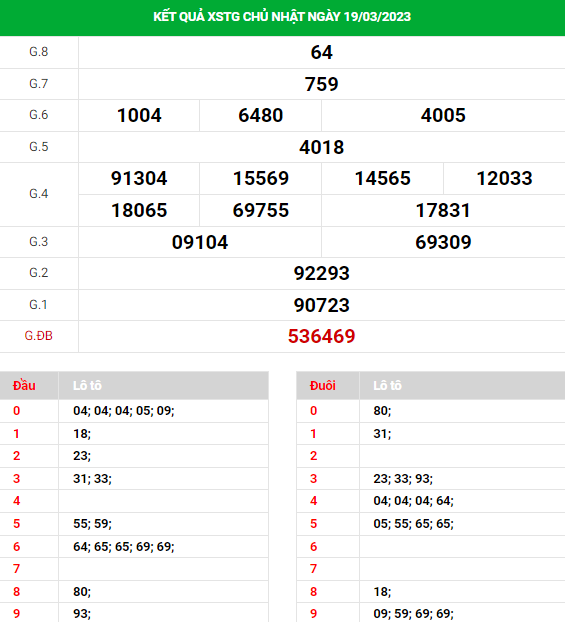The height and width of the screenshot is (622, 565).
Task: Select G.3 number 69309
Action: pos(443,242)
